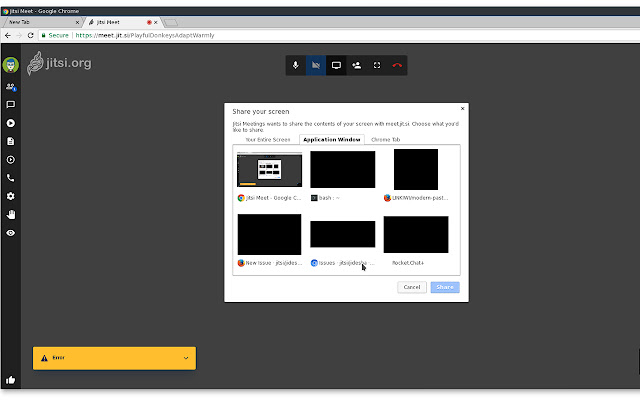This screenshot has height=400, width=640.
Task: Open the dial pad phone icon
Action: [x=11, y=178]
